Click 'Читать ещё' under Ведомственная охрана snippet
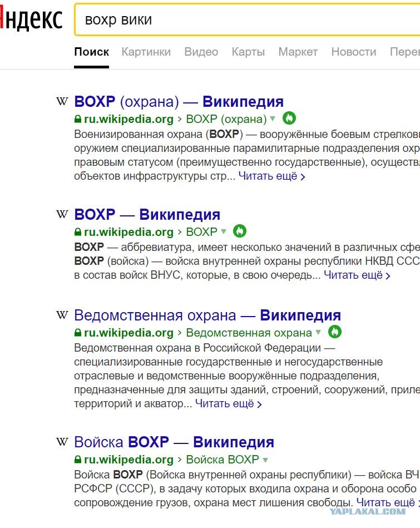Image resolution: width=420 pixels, height=528 pixels. (228, 403)
